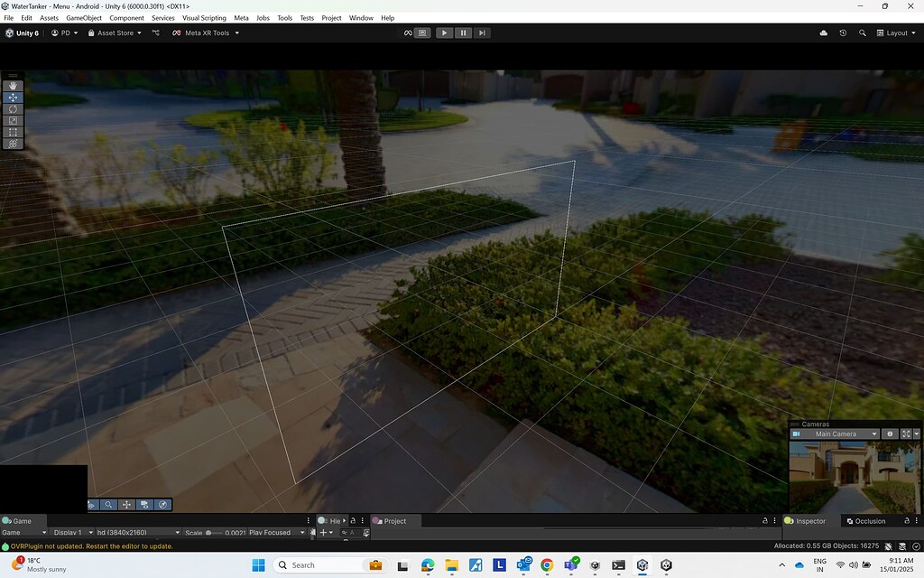Click the step-frame button in the top toolbar
This screenshot has width=924, height=578.
[483, 33]
